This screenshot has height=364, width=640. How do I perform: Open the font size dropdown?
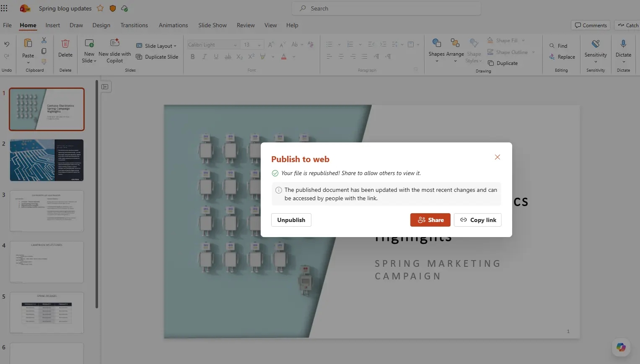(259, 44)
